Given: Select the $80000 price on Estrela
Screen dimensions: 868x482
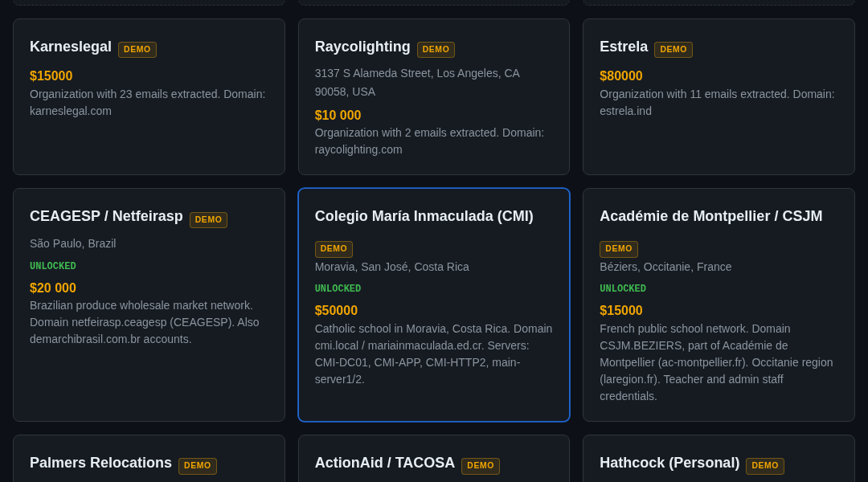Looking at the screenshot, I should (621, 76).
